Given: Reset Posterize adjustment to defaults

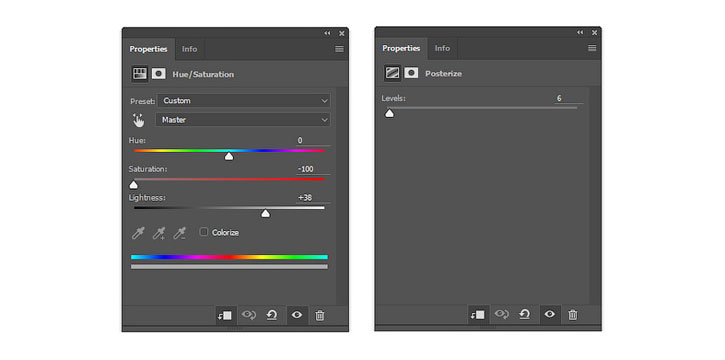Looking at the screenshot, I should point(524,315).
